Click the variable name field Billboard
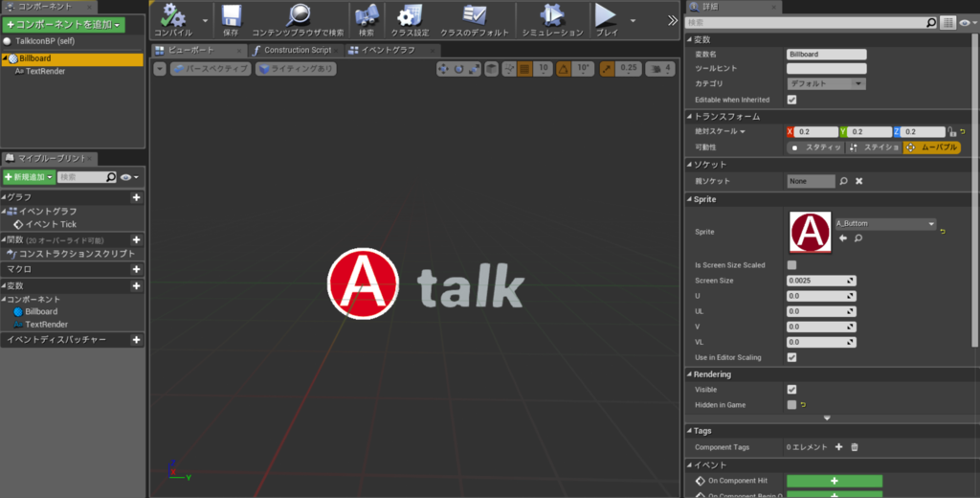This screenshot has height=498, width=980. click(x=826, y=54)
